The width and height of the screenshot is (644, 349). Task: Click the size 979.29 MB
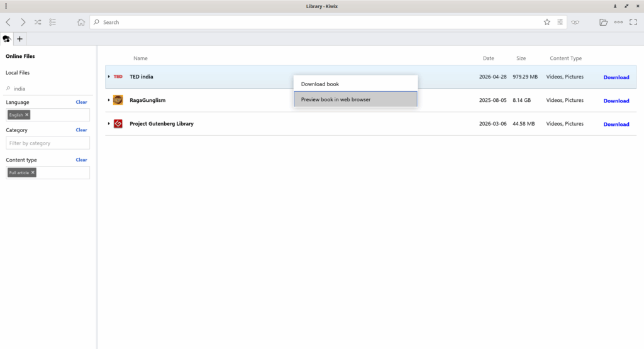click(x=525, y=77)
